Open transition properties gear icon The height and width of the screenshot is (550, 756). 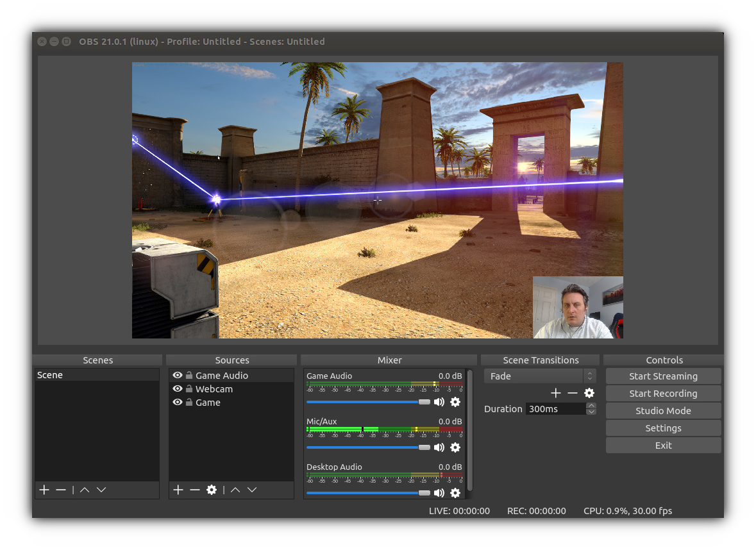(589, 393)
